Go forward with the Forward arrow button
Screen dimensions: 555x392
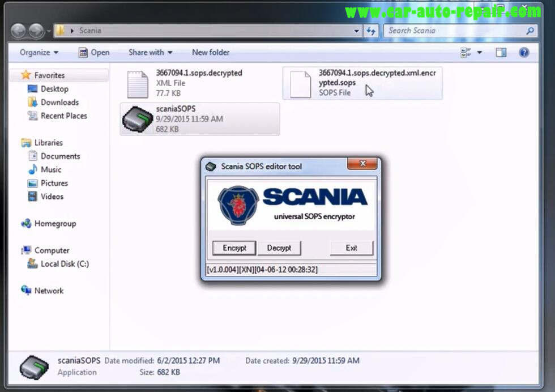(x=36, y=31)
